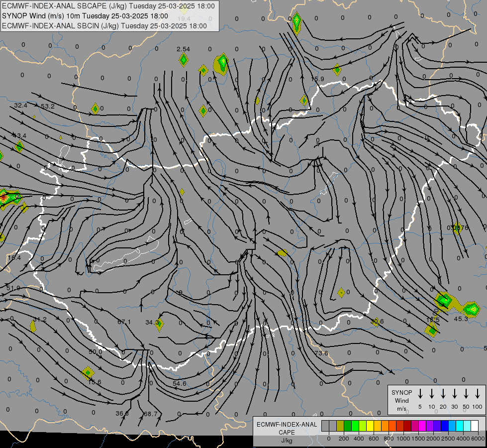
Task: Click the 45.3 value on the map
Action: tap(461, 319)
